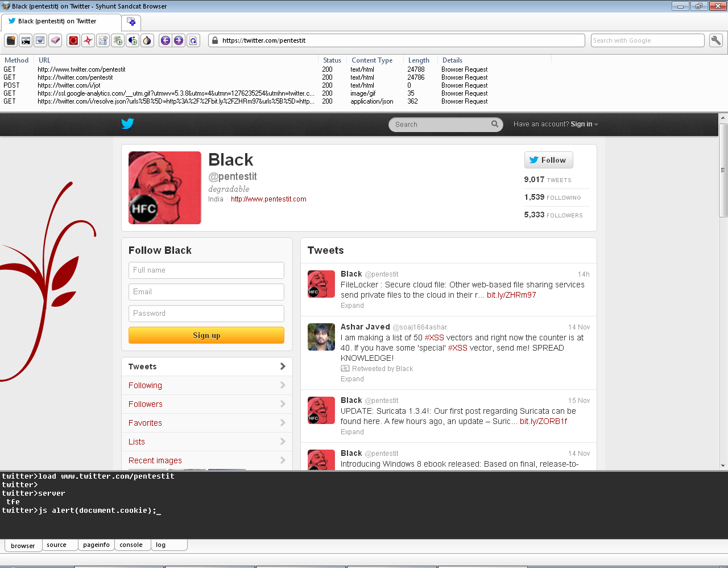
Task: Open the bit.ly/ZHRm97 link
Action: [511, 295]
